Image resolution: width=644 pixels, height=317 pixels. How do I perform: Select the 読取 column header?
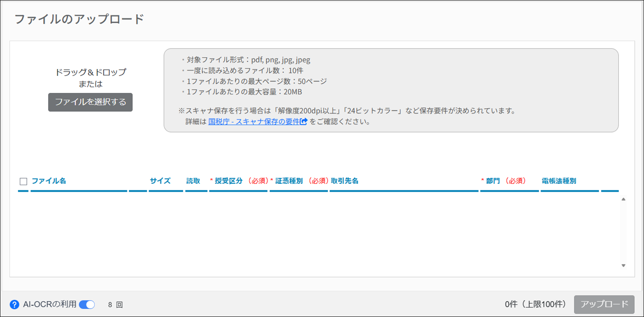[193, 181]
